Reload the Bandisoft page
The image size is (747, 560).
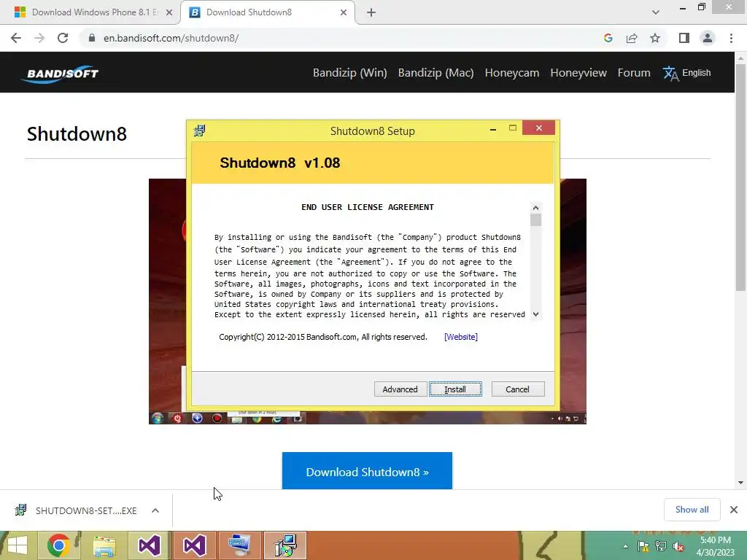point(63,38)
